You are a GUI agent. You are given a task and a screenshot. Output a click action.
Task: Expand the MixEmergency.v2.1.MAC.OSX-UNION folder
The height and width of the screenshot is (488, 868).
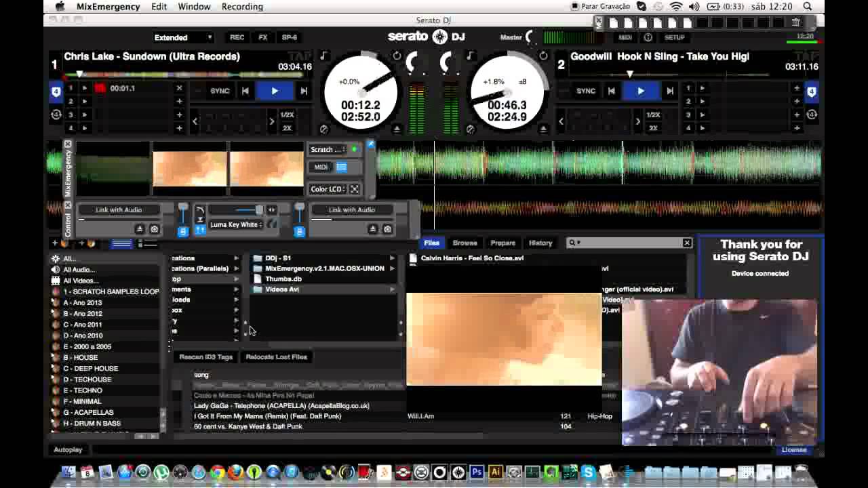(x=392, y=268)
